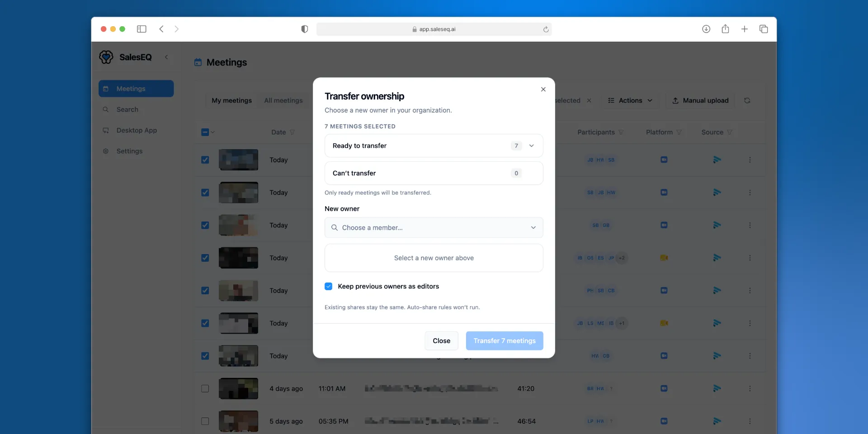
Task: Click the app.saleseq.ai address bar
Action: pyautogui.click(x=434, y=29)
